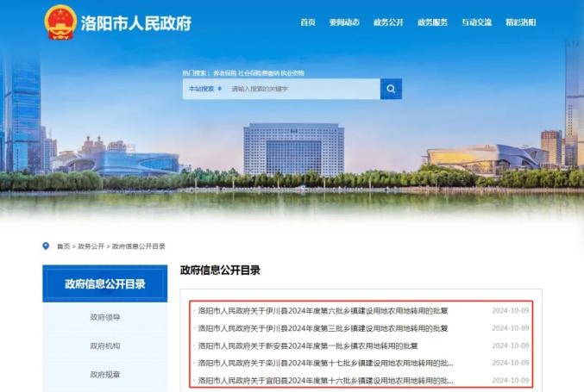Click the national emblem logo in the header

point(60,22)
